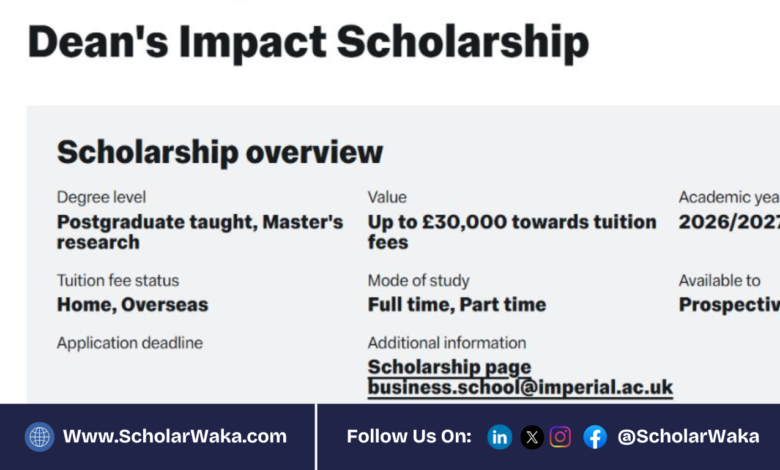
Task: Click the business.school@imperial.ac.uk email link
Action: click(520, 387)
